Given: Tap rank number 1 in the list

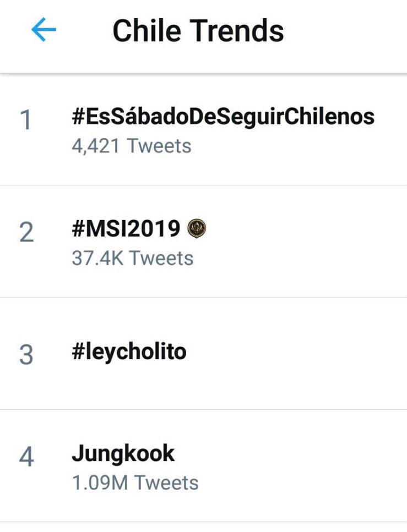Looking at the screenshot, I should (x=25, y=121).
